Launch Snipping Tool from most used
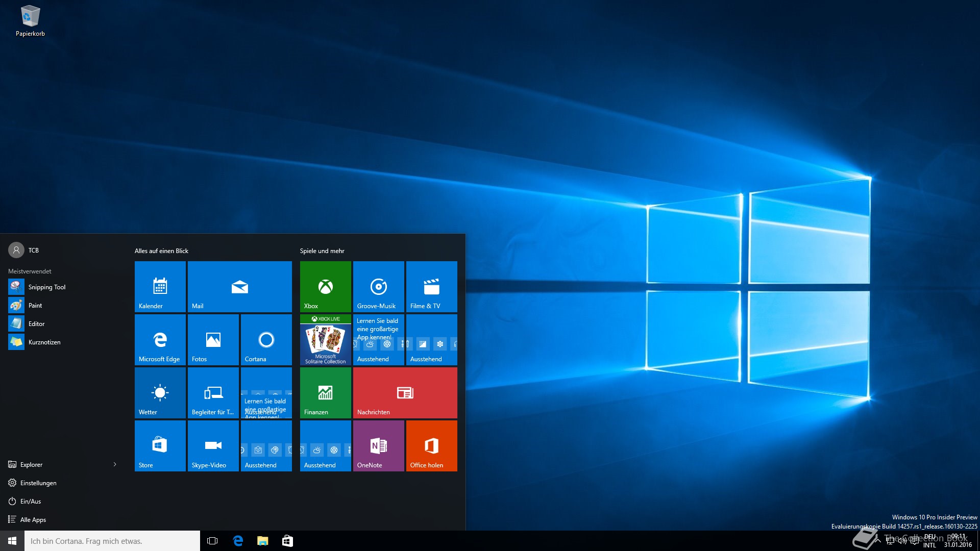Viewport: 980px width, 551px height. click(46, 287)
